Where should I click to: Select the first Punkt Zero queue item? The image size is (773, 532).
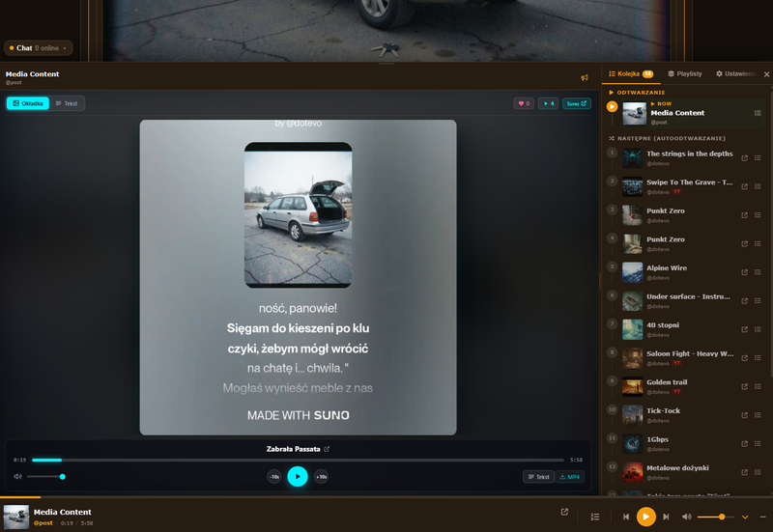tap(686, 215)
